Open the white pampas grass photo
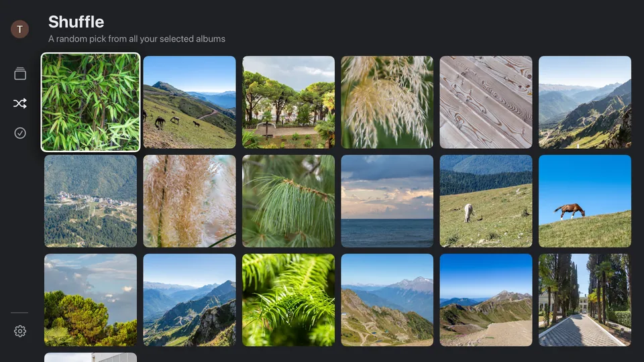Image resolution: width=644 pixels, height=362 pixels. click(x=387, y=102)
